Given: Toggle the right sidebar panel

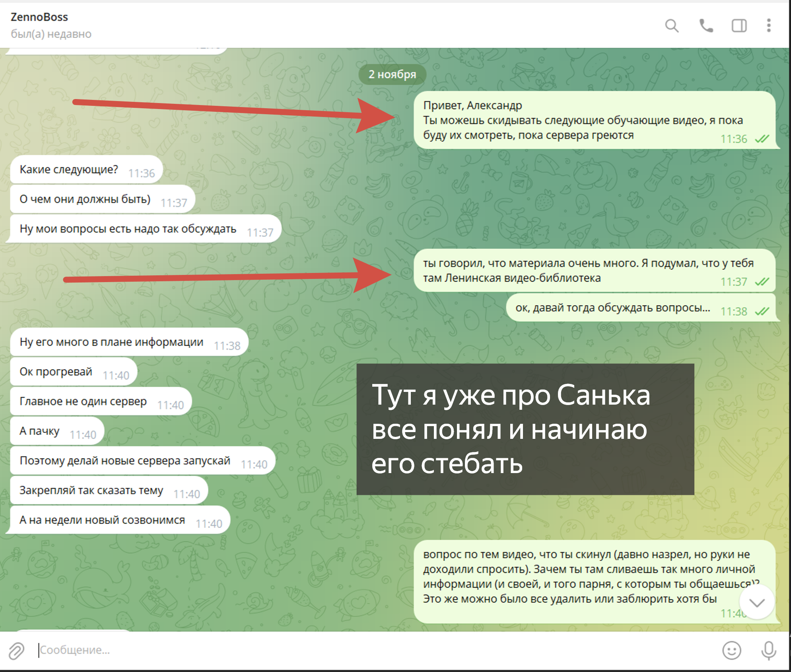Looking at the screenshot, I should click(x=739, y=26).
